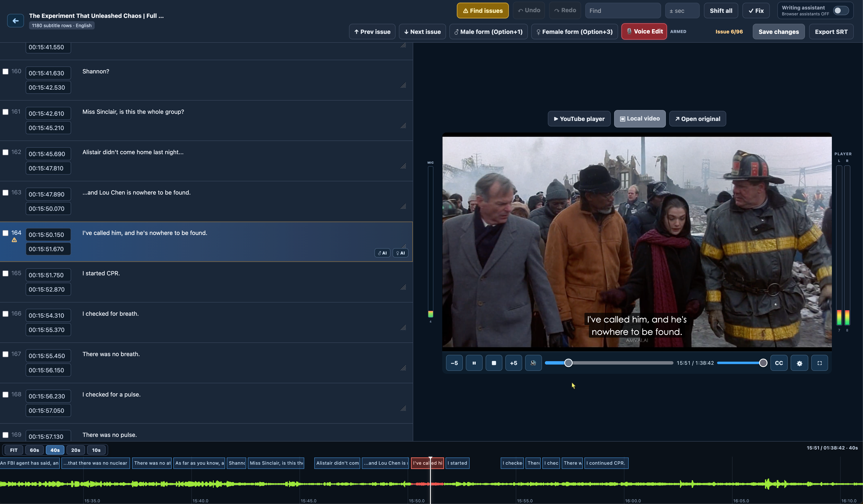Click Export SRT

click(x=831, y=32)
